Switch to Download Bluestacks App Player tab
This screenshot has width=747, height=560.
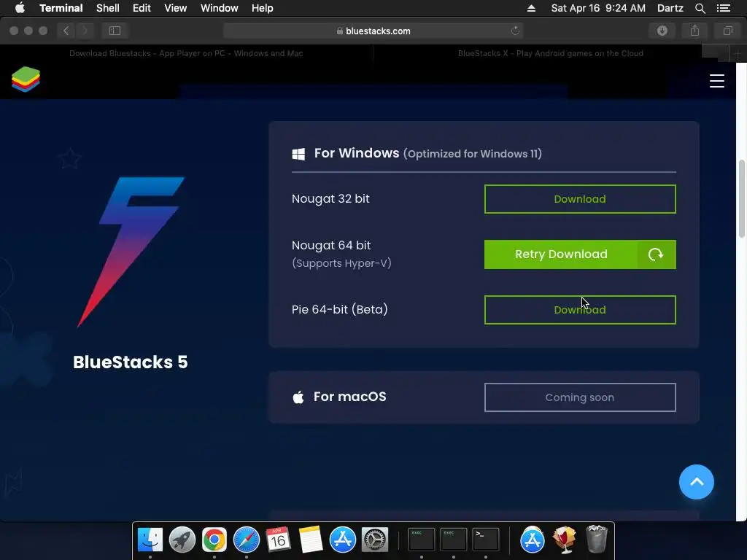click(x=186, y=53)
